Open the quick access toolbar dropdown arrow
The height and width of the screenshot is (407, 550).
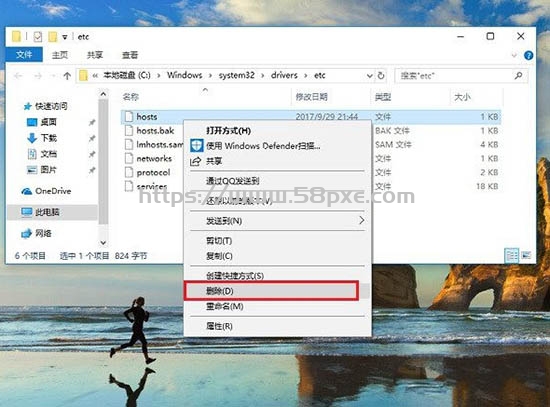(65, 37)
